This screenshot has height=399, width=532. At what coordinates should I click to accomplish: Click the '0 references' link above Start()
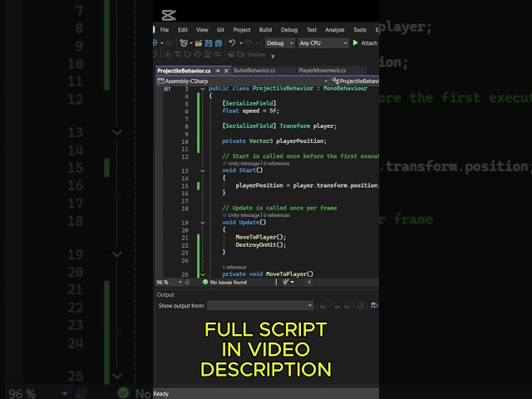click(x=277, y=164)
